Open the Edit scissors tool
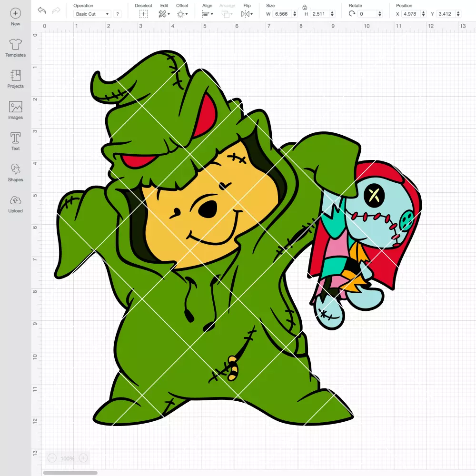The width and height of the screenshot is (476, 476). [162, 14]
